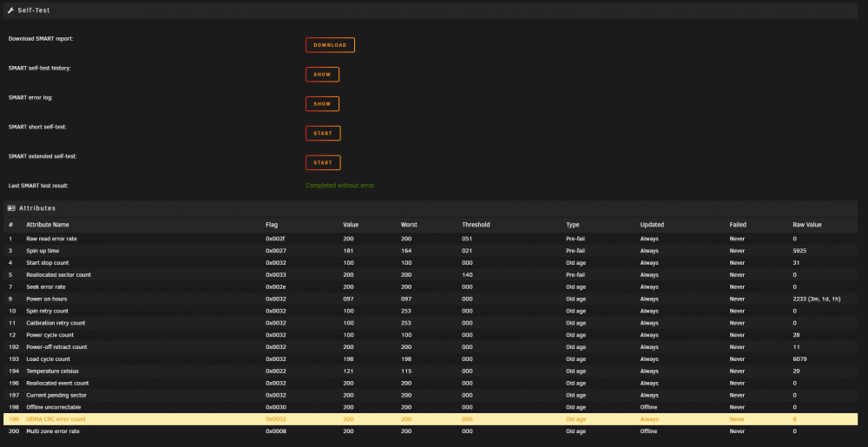
Task: Click the card icon beside Attributes
Action: pos(11,208)
